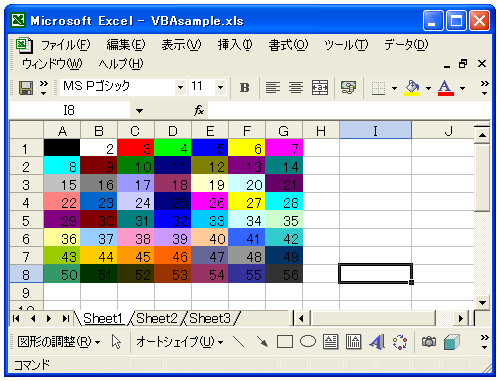Insert WordArt from drawing toolbar

(377, 342)
